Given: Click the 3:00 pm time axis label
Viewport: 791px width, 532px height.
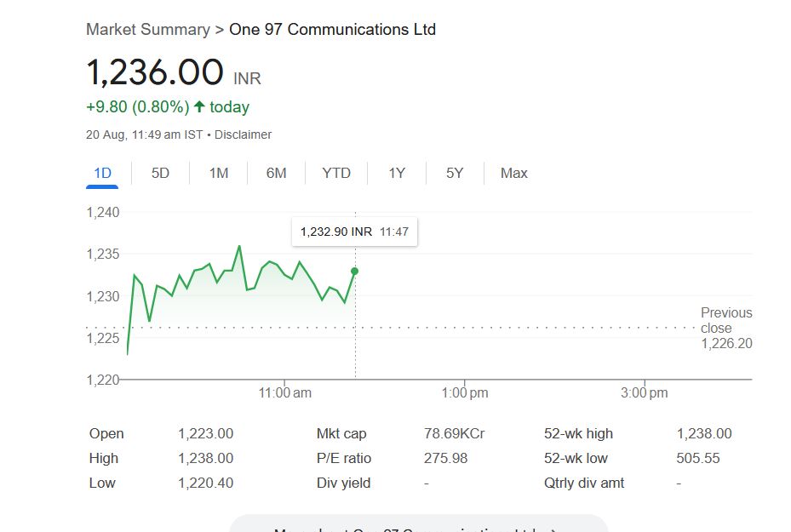Looking at the screenshot, I should [645, 393].
